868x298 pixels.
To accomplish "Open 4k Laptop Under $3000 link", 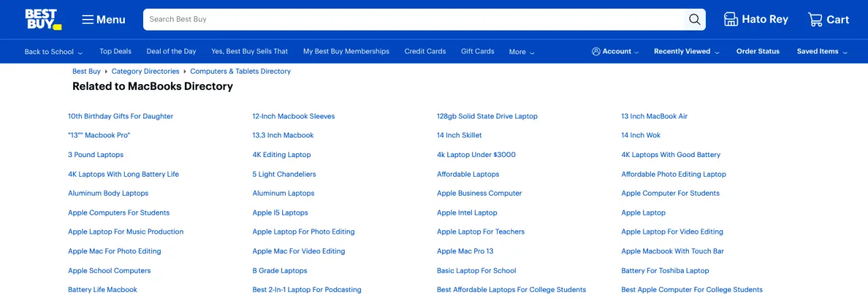I will point(476,155).
